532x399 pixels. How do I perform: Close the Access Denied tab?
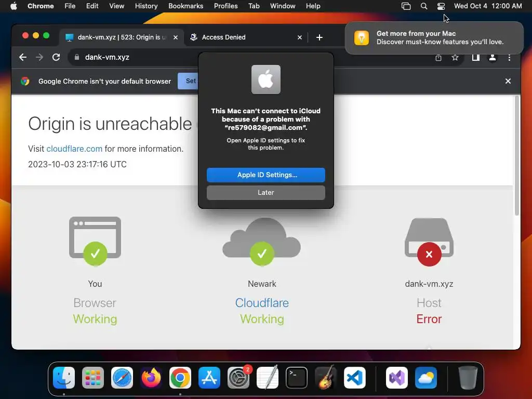click(x=300, y=37)
